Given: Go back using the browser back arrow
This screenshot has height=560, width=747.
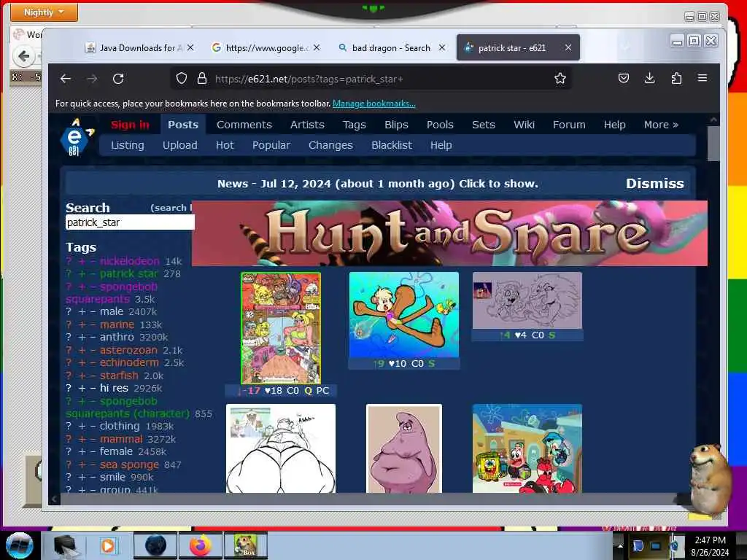Looking at the screenshot, I should pos(66,79).
